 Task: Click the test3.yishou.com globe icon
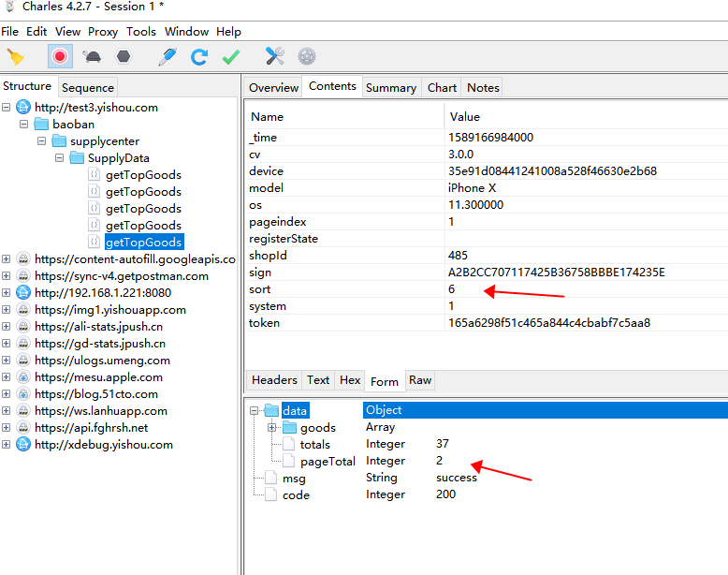[23, 107]
